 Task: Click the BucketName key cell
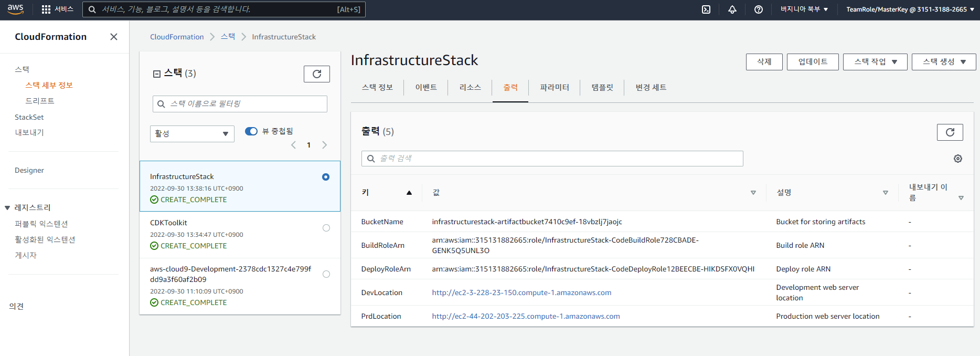coord(382,222)
